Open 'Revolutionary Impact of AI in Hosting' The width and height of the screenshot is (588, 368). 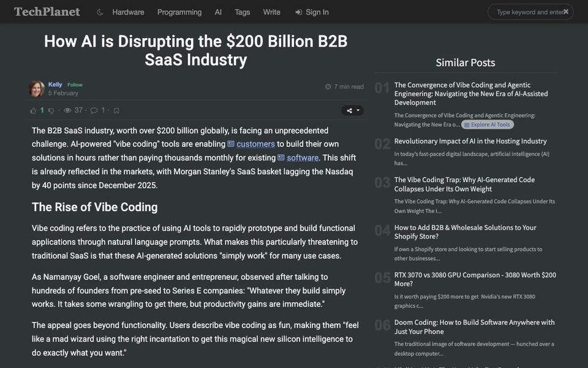coord(470,141)
